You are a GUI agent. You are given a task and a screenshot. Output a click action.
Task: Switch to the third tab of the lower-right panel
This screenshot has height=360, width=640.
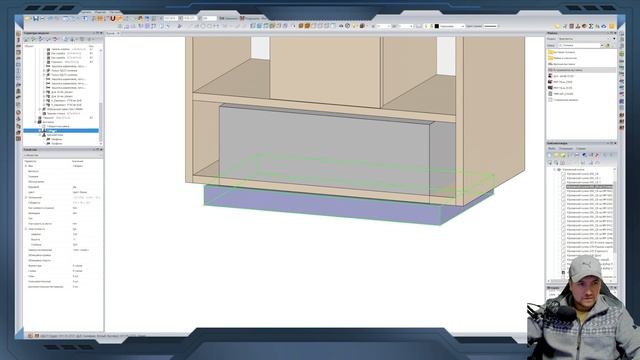click(581, 149)
